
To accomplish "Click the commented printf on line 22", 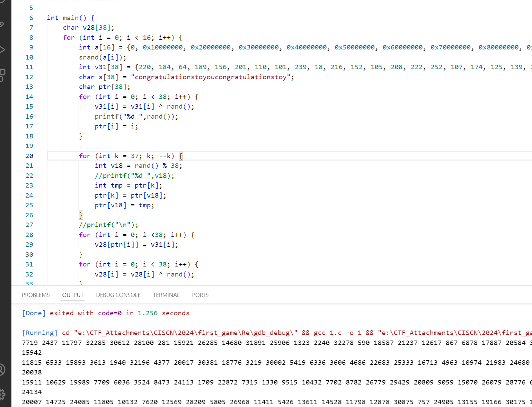I will point(134,176).
